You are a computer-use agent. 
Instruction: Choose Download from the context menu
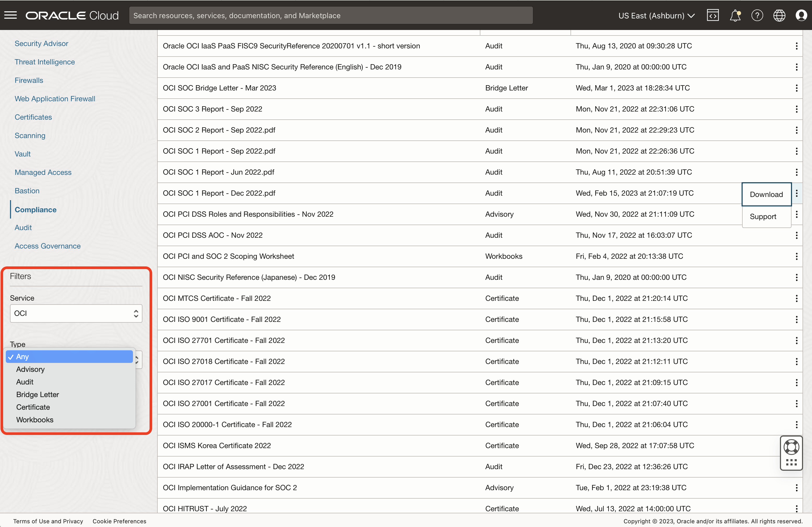[766, 194]
